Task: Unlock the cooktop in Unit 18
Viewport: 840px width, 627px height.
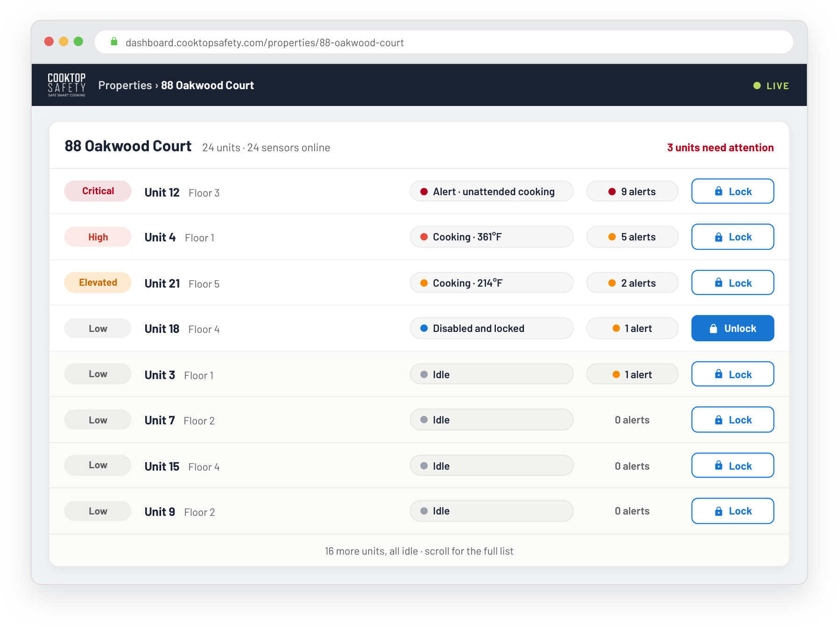Action: pos(733,328)
